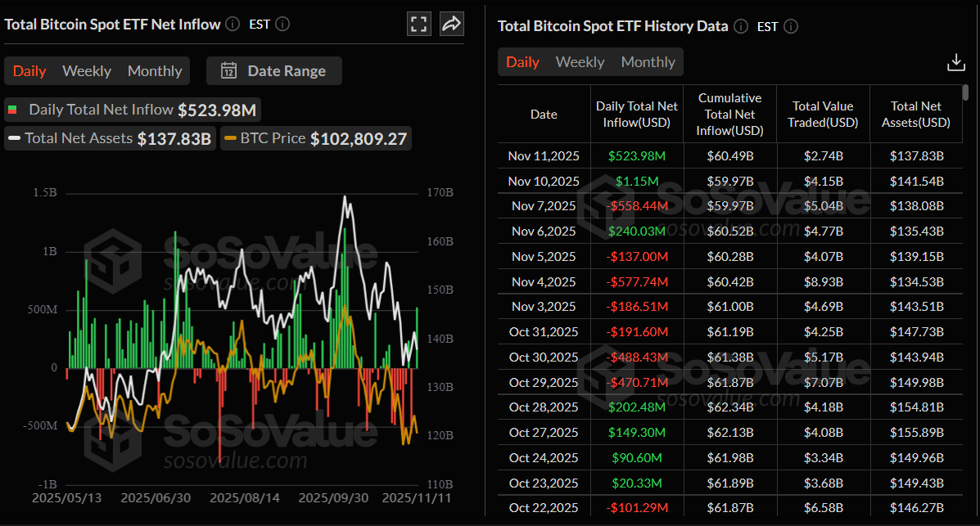Click info icon next to table EST
Image resolution: width=980 pixels, height=526 pixels.
pos(791,26)
